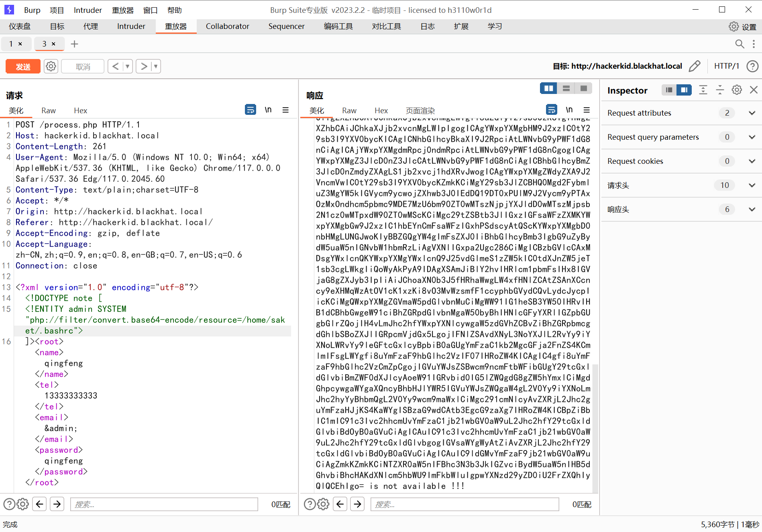The width and height of the screenshot is (762, 532).
Task: Open help icon next to HTTP/1
Action: (x=752, y=66)
